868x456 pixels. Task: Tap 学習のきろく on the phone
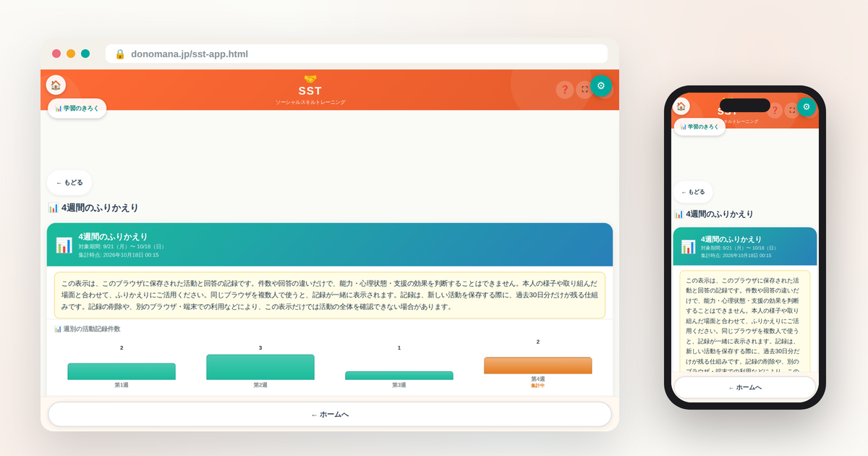pos(700,127)
